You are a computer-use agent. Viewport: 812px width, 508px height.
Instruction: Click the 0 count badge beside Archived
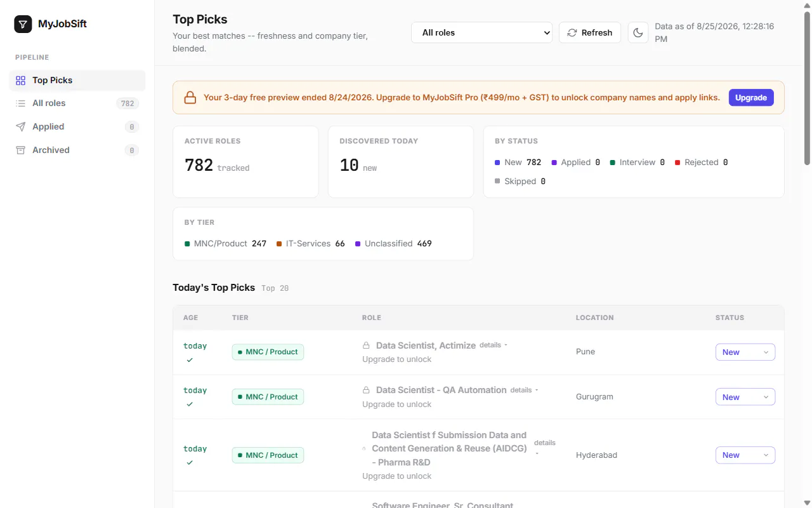131,150
